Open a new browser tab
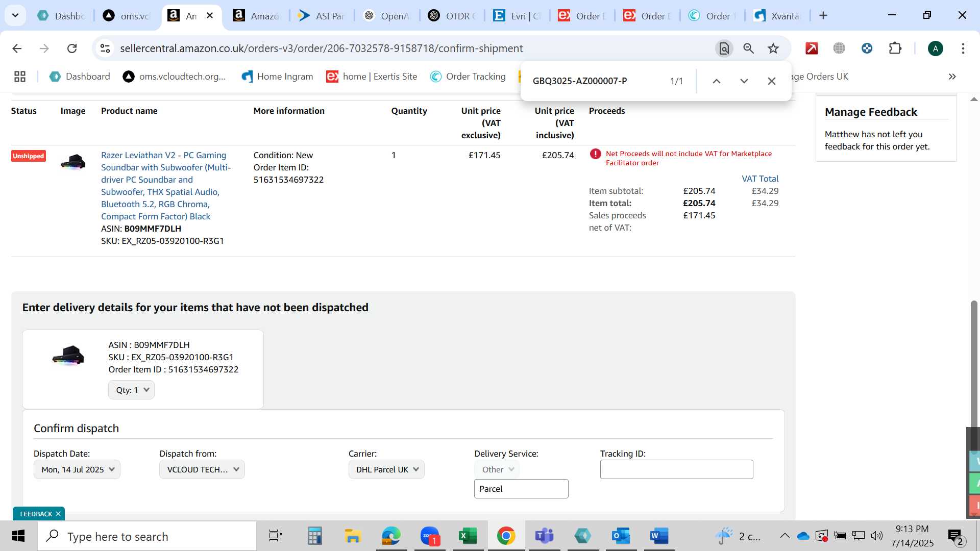 click(823, 16)
